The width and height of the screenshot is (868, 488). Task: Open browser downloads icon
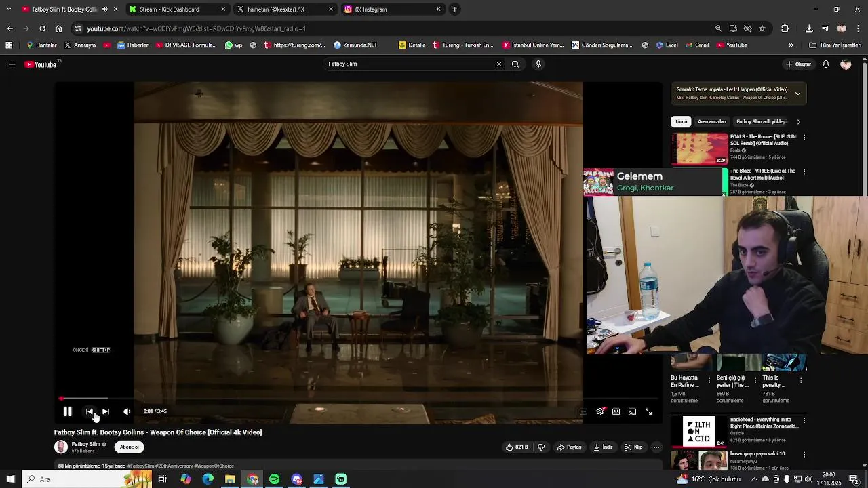(809, 28)
